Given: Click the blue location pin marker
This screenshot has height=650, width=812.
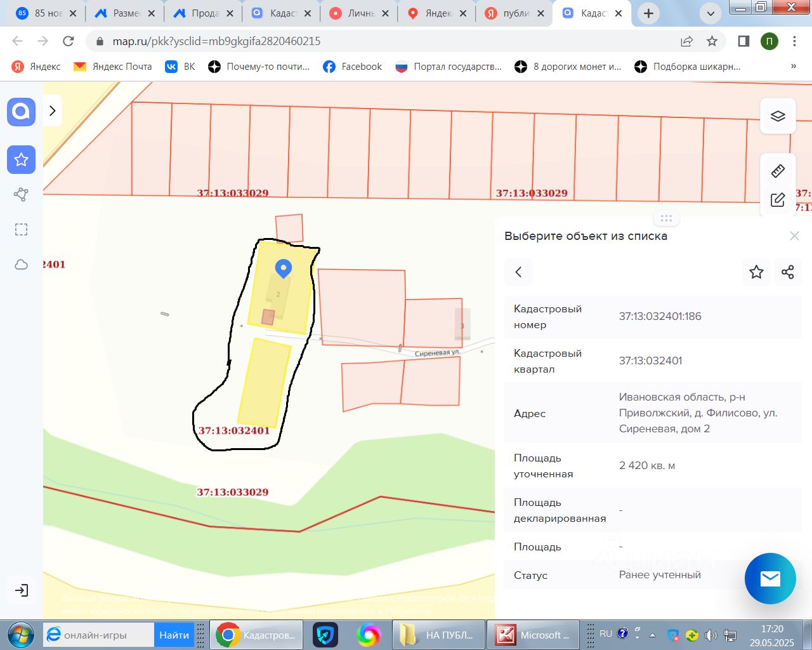Looking at the screenshot, I should click(x=284, y=268).
